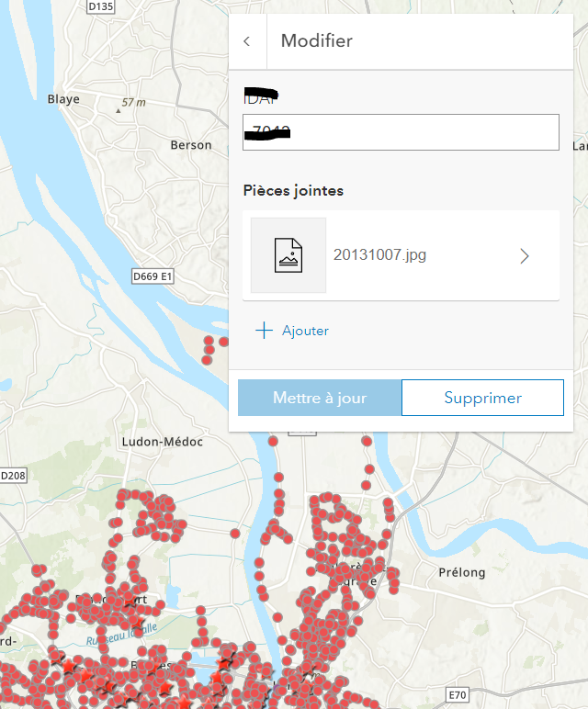Click the E70 road shield

(457, 692)
